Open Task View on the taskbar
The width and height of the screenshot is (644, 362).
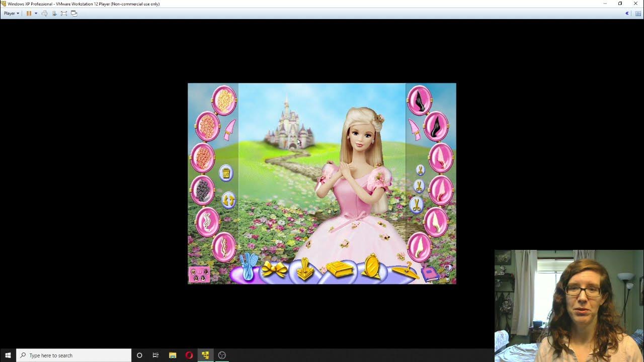[155, 355]
